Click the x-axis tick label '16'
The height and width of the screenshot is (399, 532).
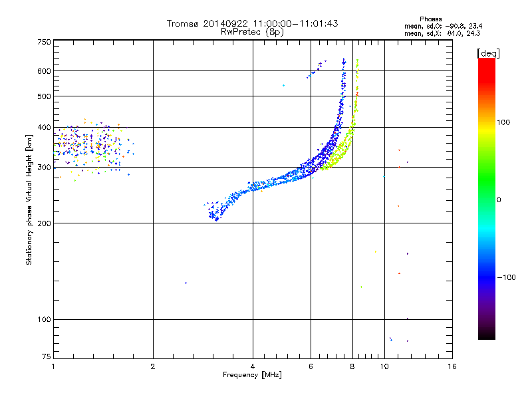tap(452, 366)
